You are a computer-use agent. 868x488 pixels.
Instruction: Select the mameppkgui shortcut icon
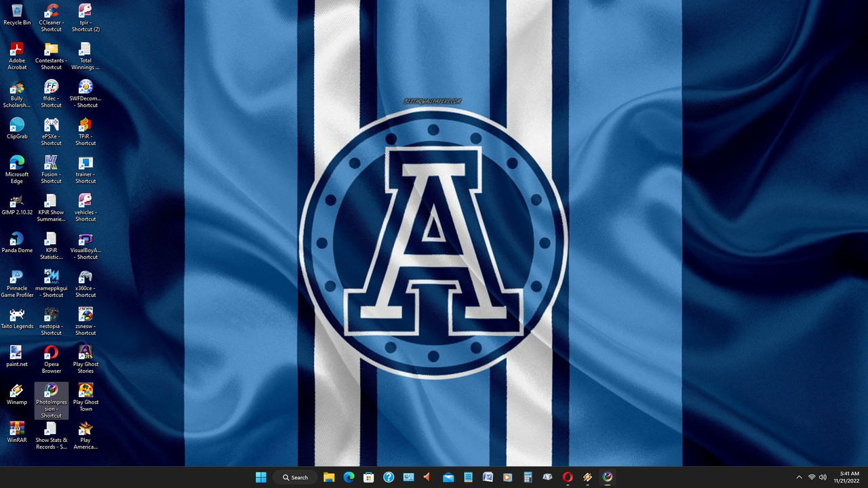pyautogui.click(x=51, y=284)
